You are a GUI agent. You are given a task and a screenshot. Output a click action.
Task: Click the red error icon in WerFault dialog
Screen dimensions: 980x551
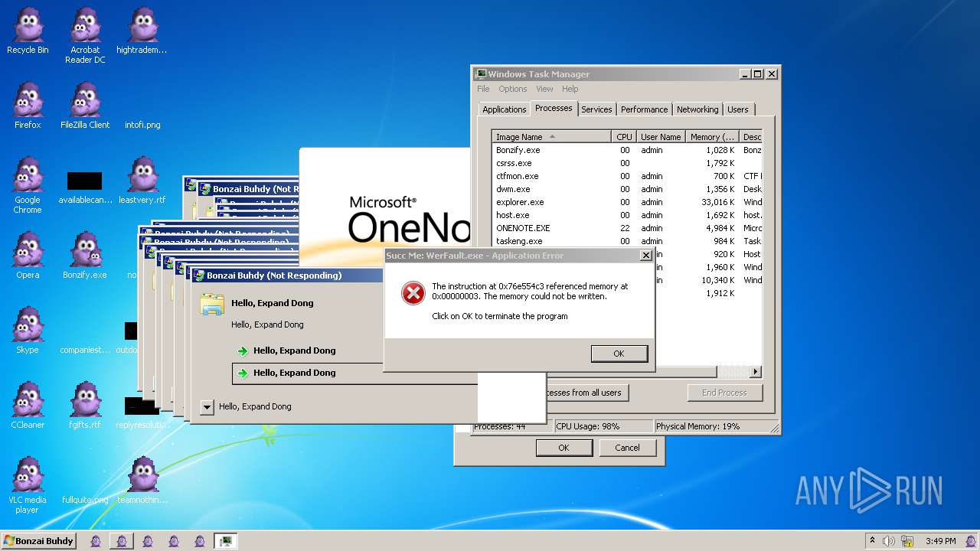pos(413,293)
